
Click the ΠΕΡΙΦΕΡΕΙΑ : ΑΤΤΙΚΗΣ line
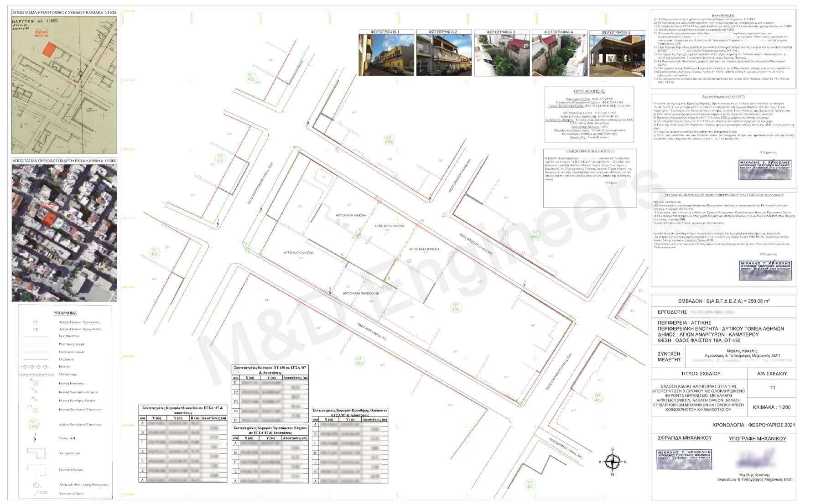coord(684,322)
